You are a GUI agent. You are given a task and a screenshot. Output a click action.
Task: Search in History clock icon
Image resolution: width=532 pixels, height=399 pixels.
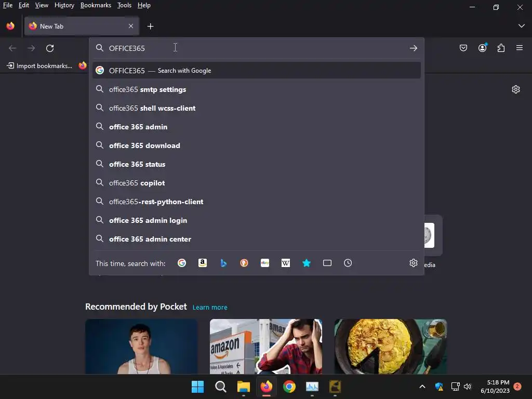click(348, 263)
